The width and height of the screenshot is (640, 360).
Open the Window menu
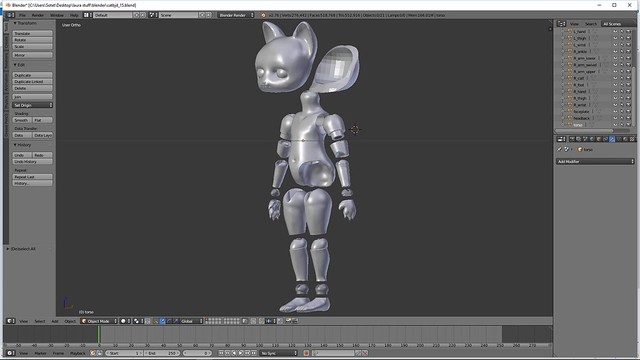(57, 15)
